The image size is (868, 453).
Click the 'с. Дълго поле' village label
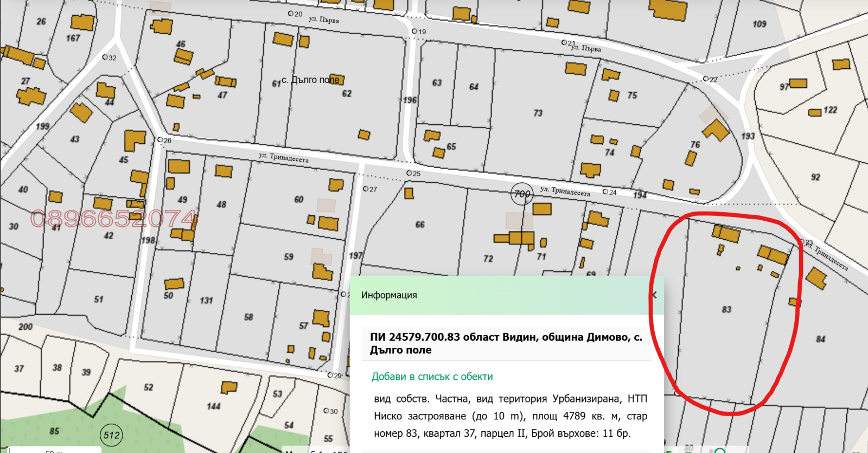[310, 80]
